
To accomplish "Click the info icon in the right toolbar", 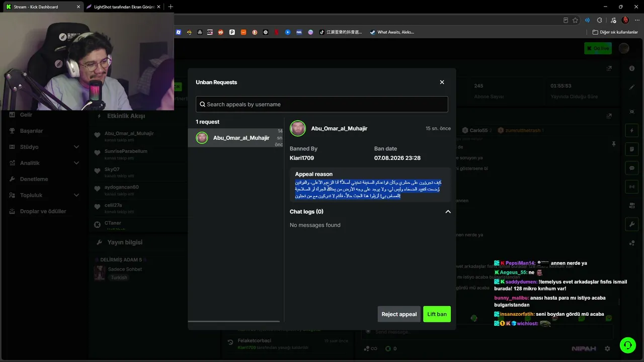I will point(632,68).
